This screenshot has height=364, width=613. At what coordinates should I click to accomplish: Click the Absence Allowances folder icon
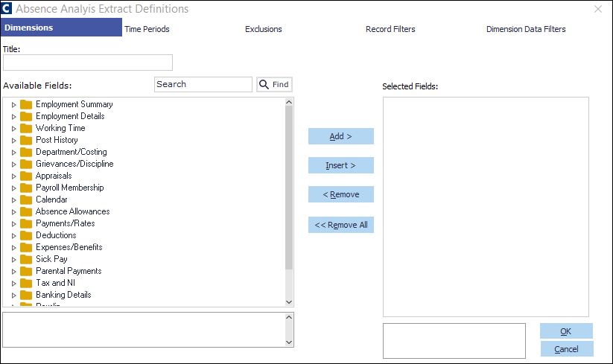[26, 211]
